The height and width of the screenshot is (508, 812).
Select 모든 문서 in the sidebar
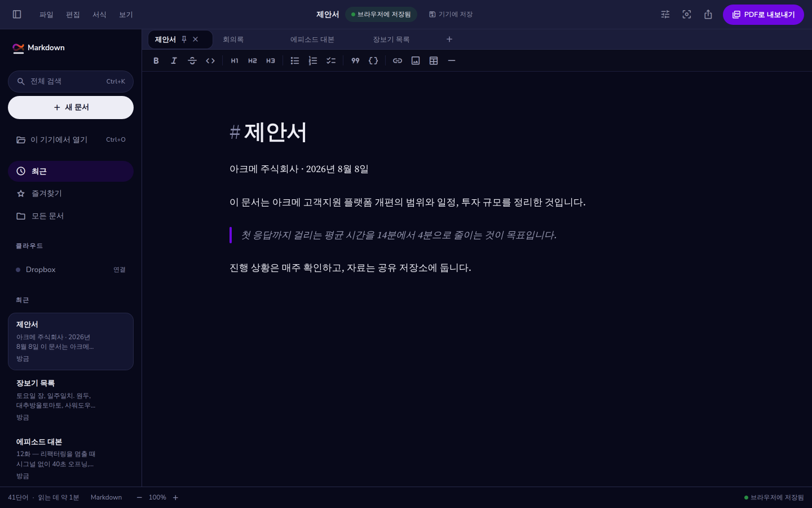[70, 216]
